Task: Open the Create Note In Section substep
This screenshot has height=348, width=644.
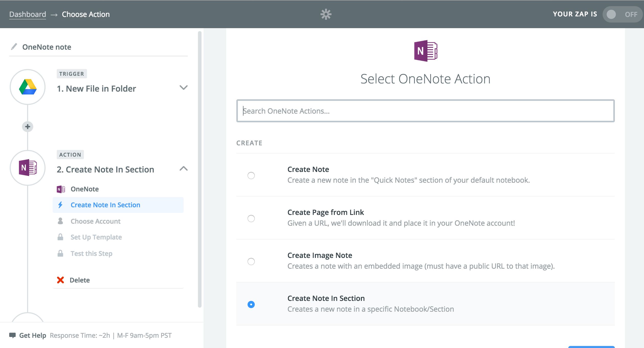Action: (118, 205)
